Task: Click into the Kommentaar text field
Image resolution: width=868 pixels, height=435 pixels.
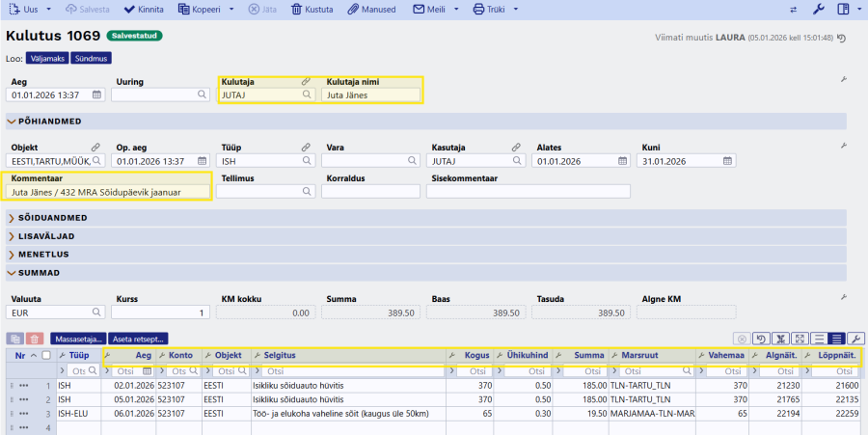Action: pos(107,192)
